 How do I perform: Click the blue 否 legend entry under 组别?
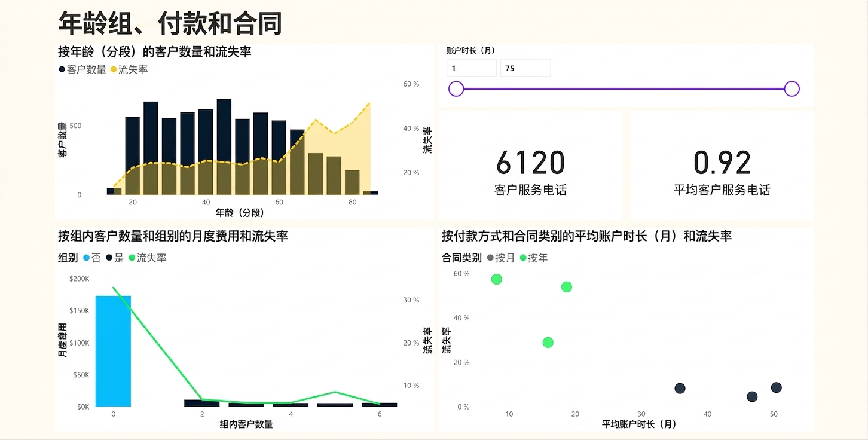(92, 258)
